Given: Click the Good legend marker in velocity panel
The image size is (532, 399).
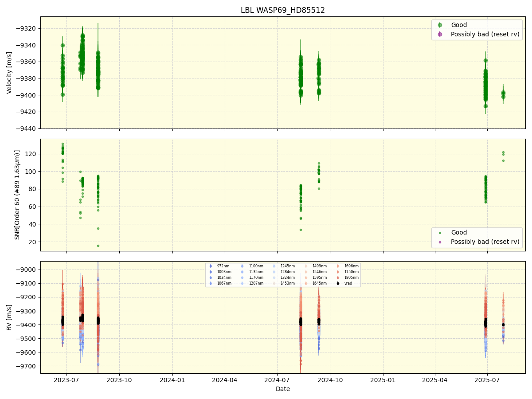Looking at the screenshot, I should [x=440, y=25].
